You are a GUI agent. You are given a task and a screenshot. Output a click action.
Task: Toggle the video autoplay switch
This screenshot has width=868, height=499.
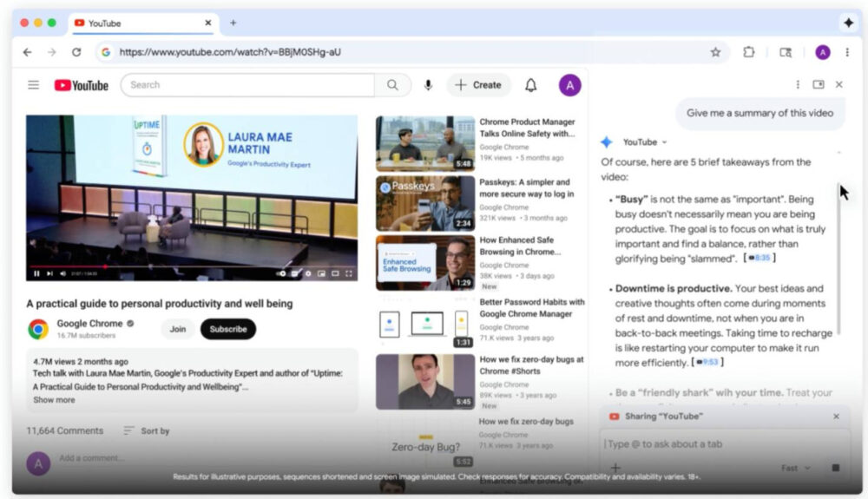[282, 273]
